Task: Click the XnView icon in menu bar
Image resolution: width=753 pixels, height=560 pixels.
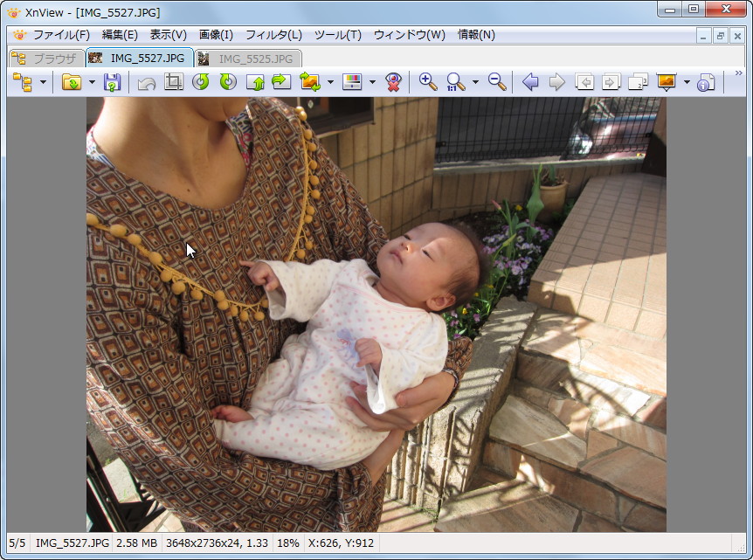Action: pos(20,35)
